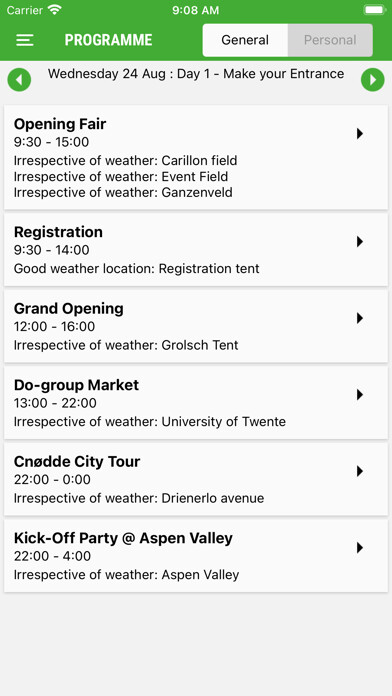Tap the PROGRAMME title

tap(108, 40)
